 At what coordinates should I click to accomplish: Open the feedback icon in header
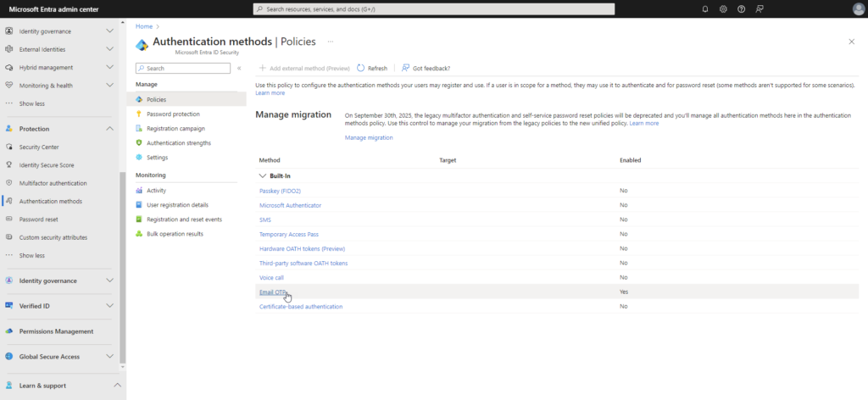tap(759, 8)
